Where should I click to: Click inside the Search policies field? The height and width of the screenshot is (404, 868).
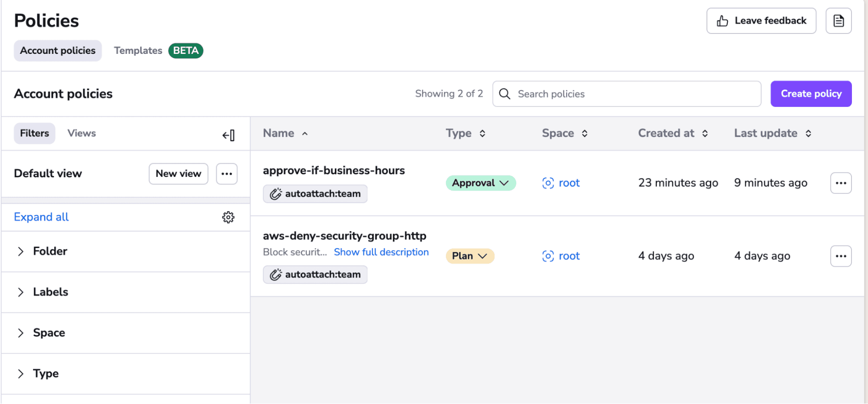coord(608,94)
